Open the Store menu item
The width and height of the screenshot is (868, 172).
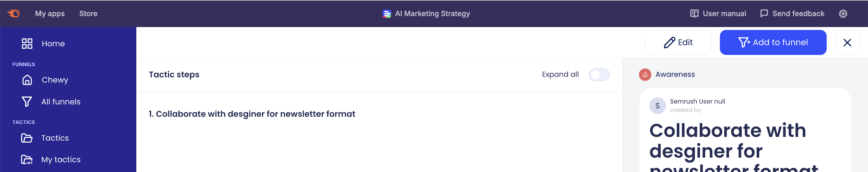88,14
